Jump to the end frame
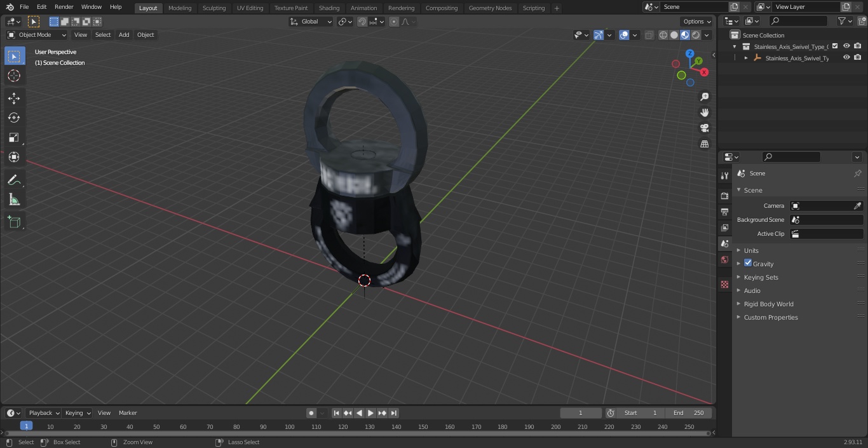The image size is (868, 448). (x=394, y=413)
